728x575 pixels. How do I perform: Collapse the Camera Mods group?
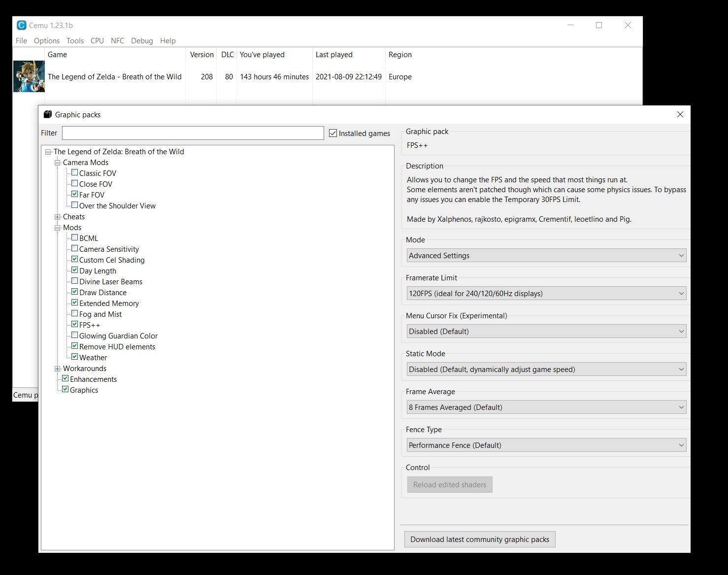(x=57, y=163)
